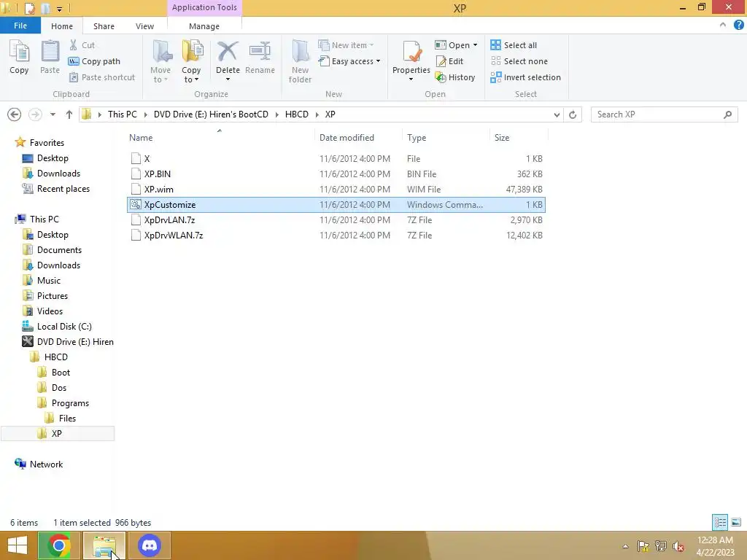Viewport: 747px width, 560px height.
Task: Click History in the Open group
Action: click(455, 77)
